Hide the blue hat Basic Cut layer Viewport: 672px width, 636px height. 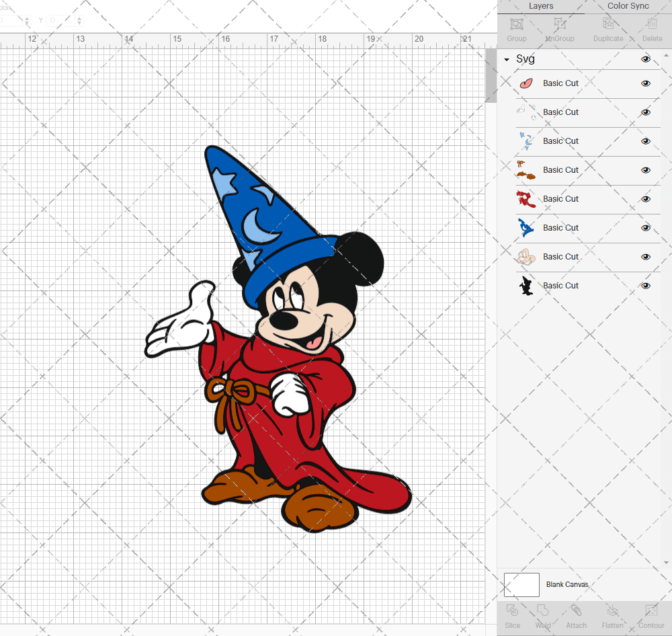(x=645, y=228)
